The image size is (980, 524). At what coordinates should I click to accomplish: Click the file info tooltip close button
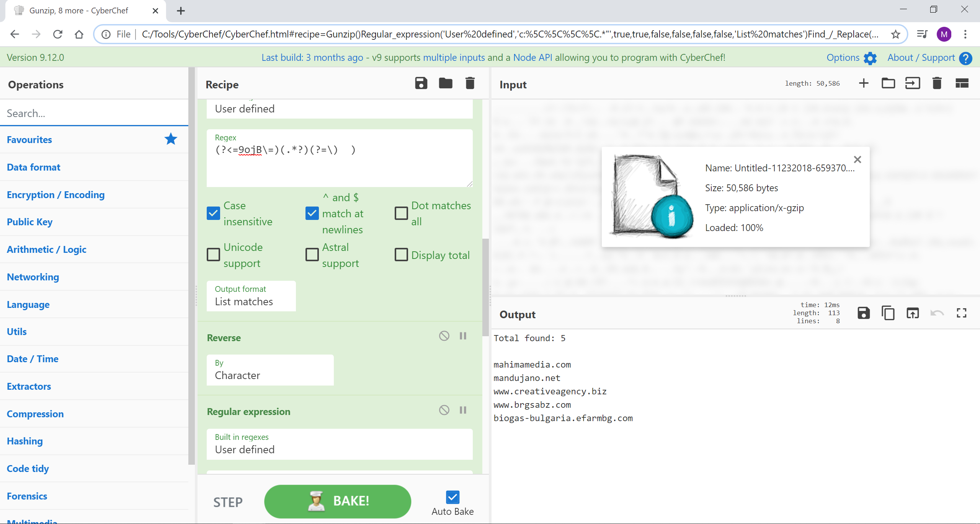[x=858, y=159]
